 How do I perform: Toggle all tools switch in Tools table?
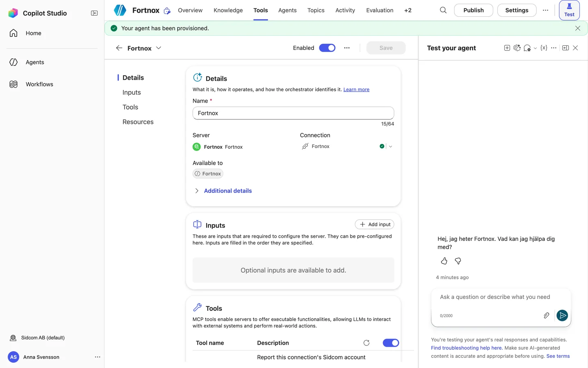[x=391, y=343]
